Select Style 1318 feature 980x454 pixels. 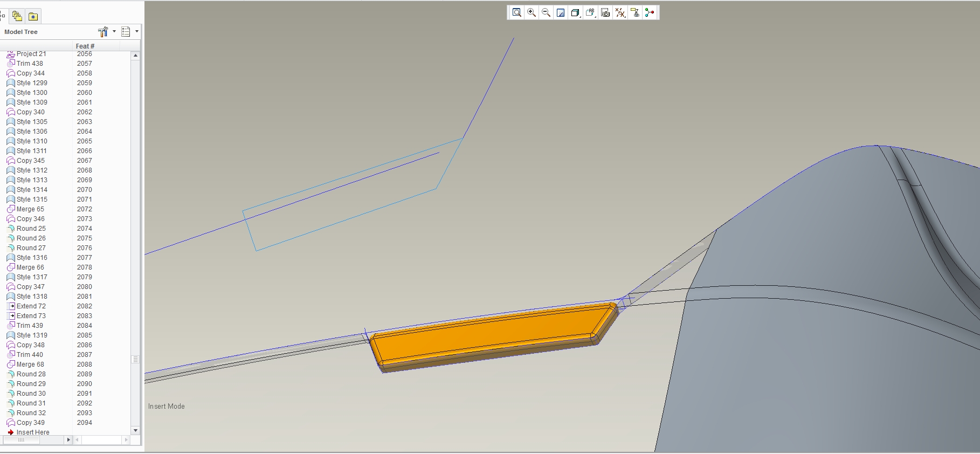[32, 297]
